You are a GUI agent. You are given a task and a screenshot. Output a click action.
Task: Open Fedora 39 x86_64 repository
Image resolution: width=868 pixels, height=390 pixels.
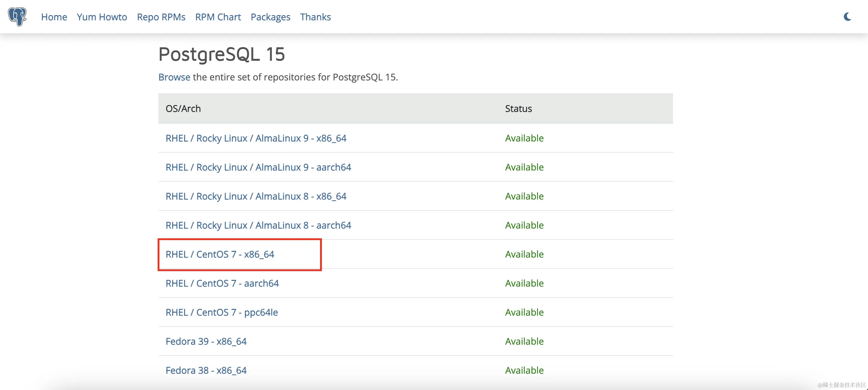tap(206, 341)
